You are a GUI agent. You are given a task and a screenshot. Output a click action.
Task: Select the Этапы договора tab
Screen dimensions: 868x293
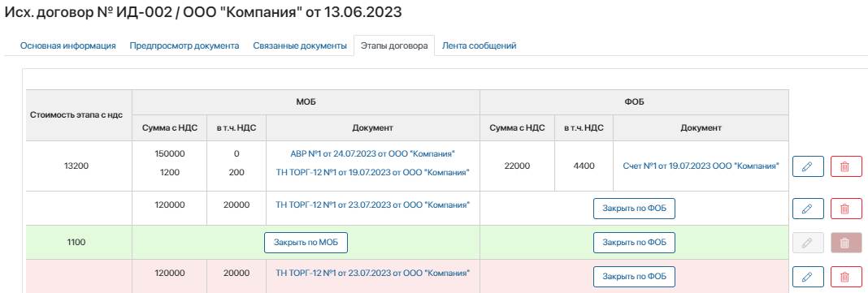click(394, 46)
